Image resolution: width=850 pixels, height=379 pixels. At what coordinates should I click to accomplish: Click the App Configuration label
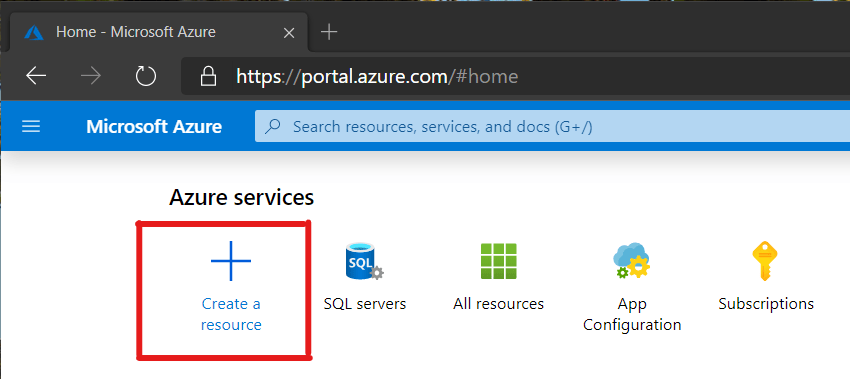coord(632,314)
